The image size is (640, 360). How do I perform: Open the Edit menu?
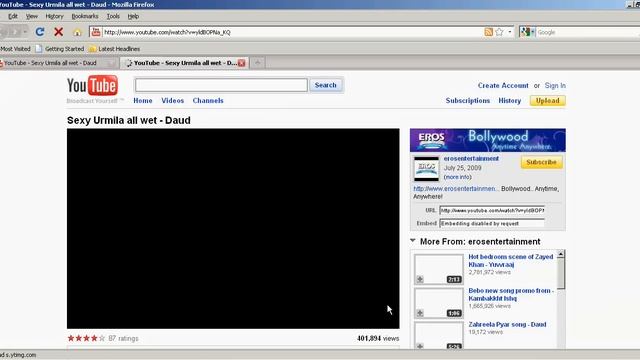click(13, 16)
